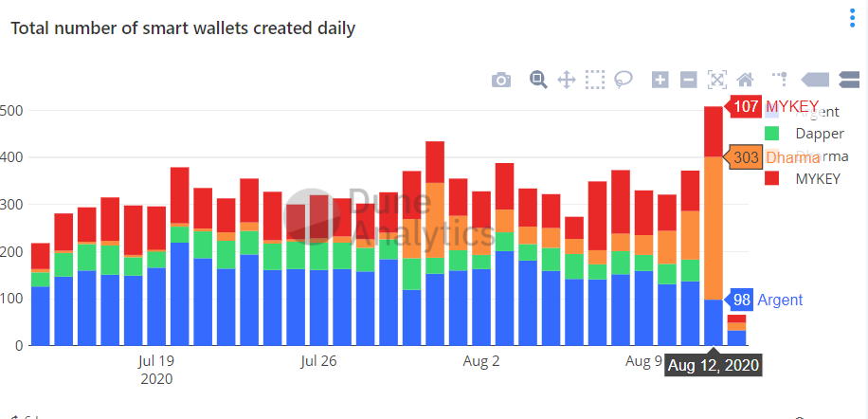Viewport: 868px width, 419px height.
Task: Toggle MYKEY series in the legend
Action: 817,178
